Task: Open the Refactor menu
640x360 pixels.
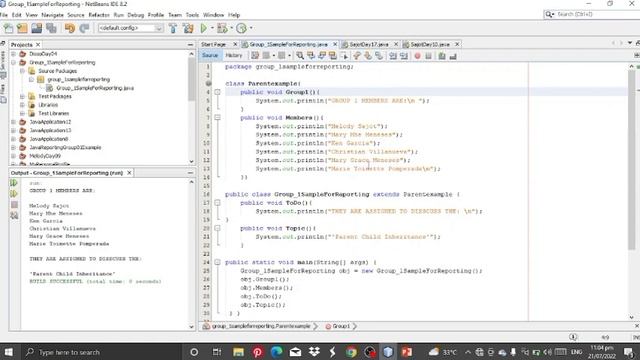Action: [99, 15]
